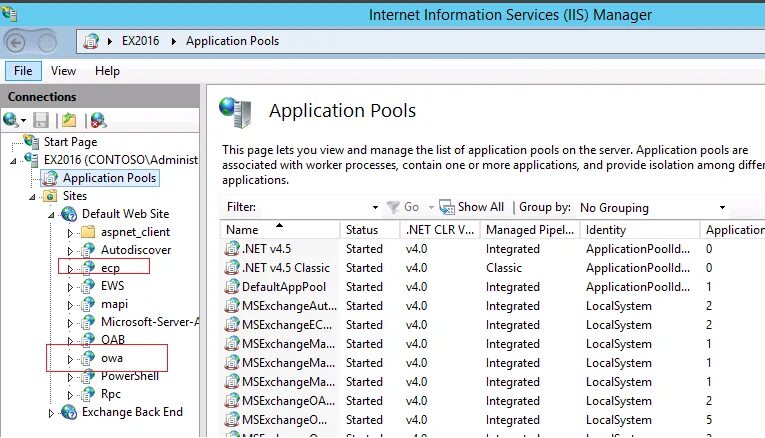Click the Rpc application icon

88,394
